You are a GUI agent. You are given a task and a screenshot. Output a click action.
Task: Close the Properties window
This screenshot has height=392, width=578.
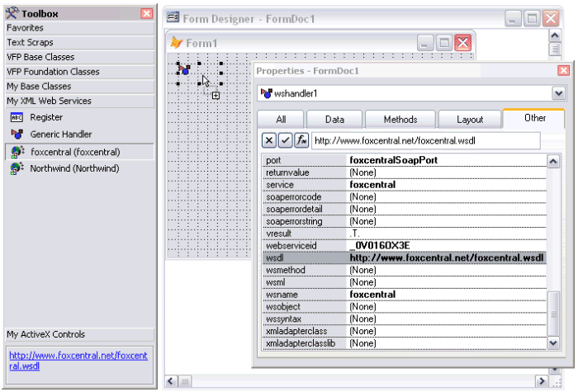coord(563,70)
